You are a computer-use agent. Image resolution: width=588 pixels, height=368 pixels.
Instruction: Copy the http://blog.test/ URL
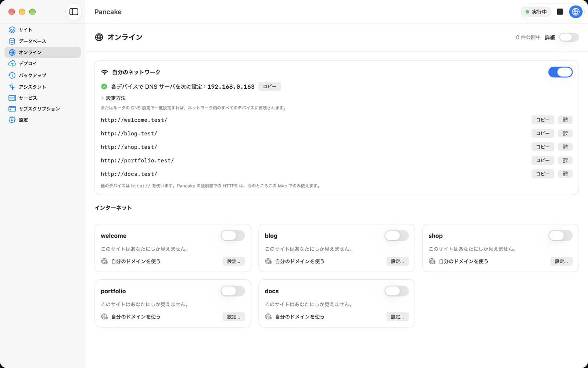pyautogui.click(x=543, y=134)
